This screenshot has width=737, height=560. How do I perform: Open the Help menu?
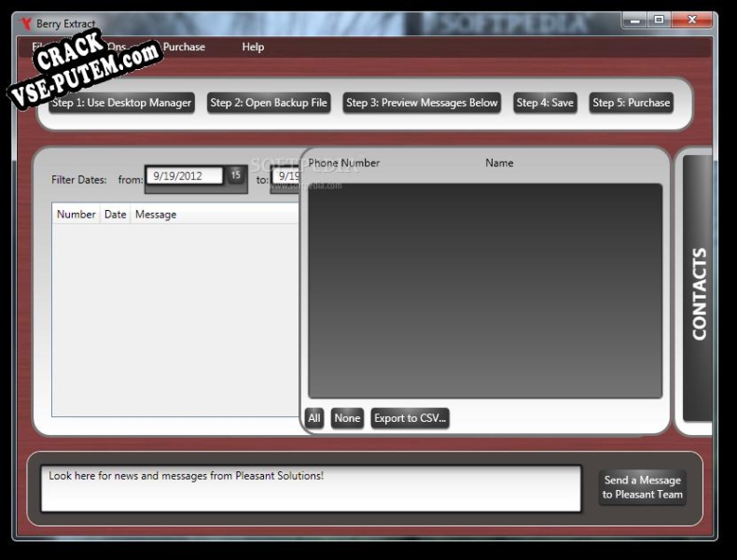click(x=253, y=47)
